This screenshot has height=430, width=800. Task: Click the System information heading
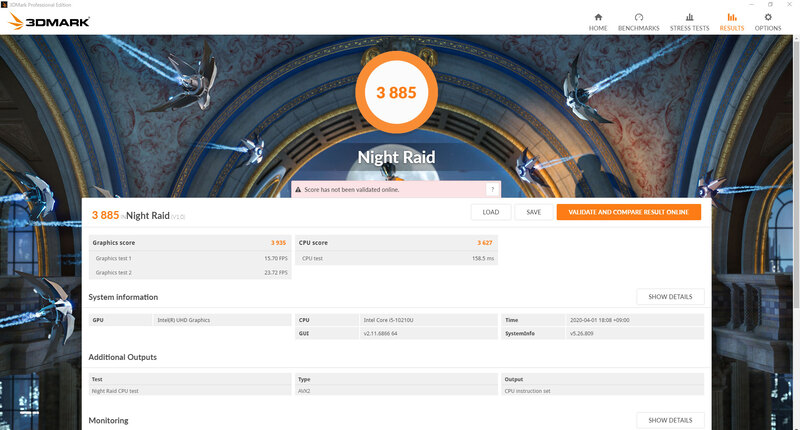[x=123, y=297]
